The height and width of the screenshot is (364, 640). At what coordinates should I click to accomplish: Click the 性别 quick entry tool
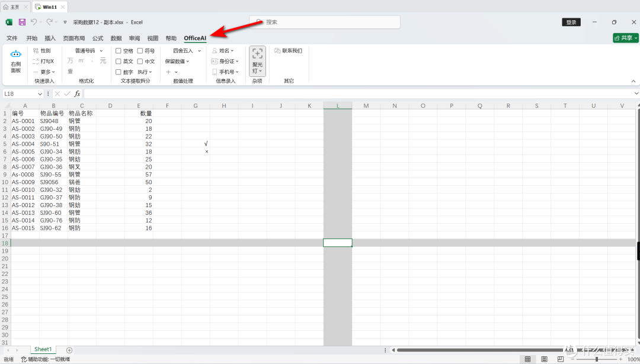(41, 50)
